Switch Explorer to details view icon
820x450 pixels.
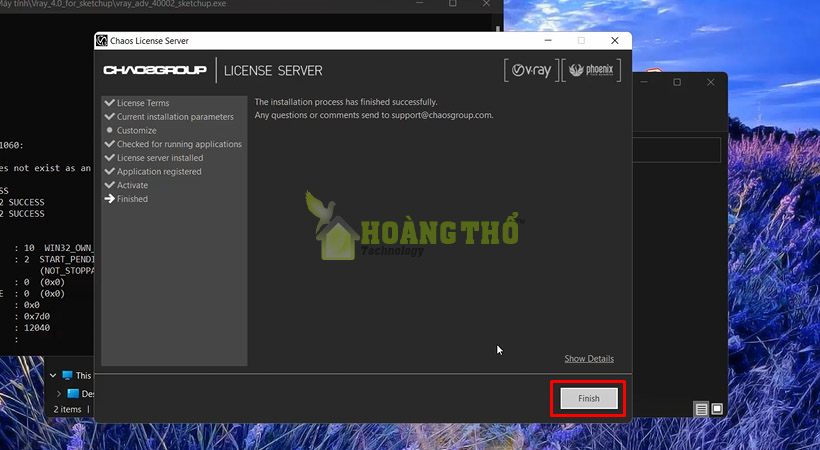[x=701, y=409]
